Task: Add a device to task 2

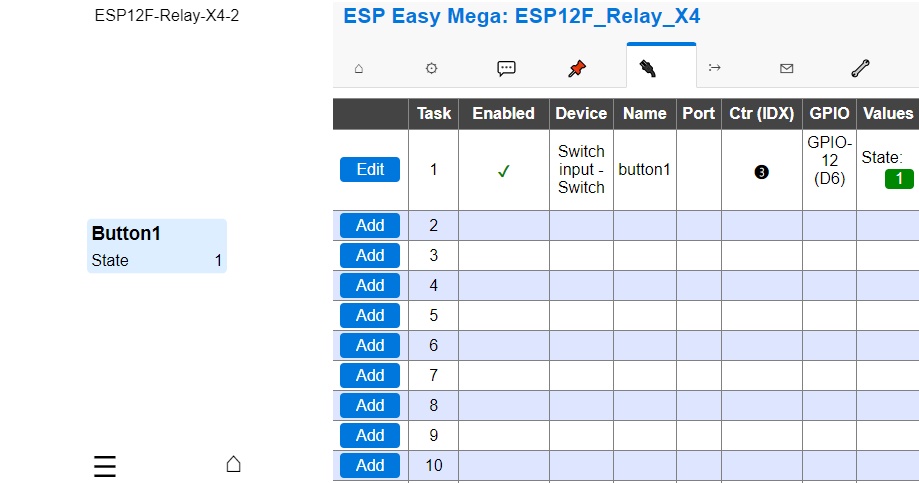Action: point(370,225)
